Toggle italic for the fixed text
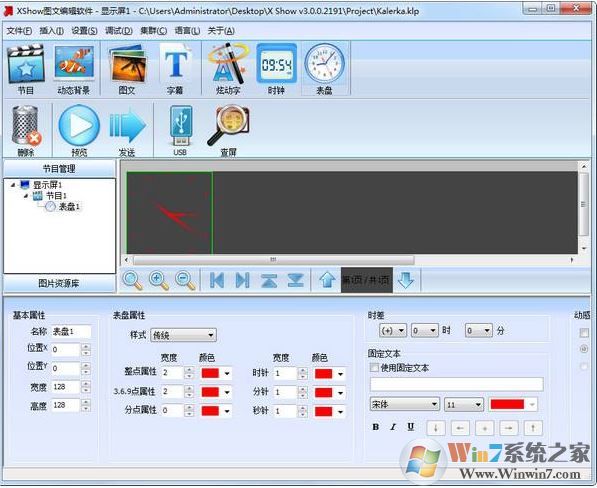 (x=393, y=427)
